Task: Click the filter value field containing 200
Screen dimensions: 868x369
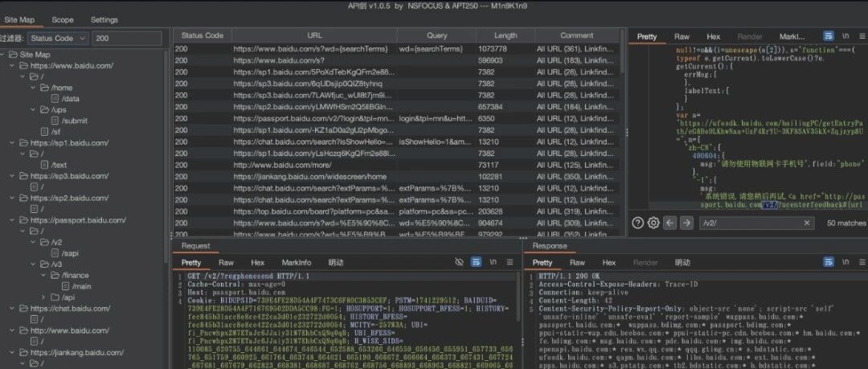Action: click(127, 39)
